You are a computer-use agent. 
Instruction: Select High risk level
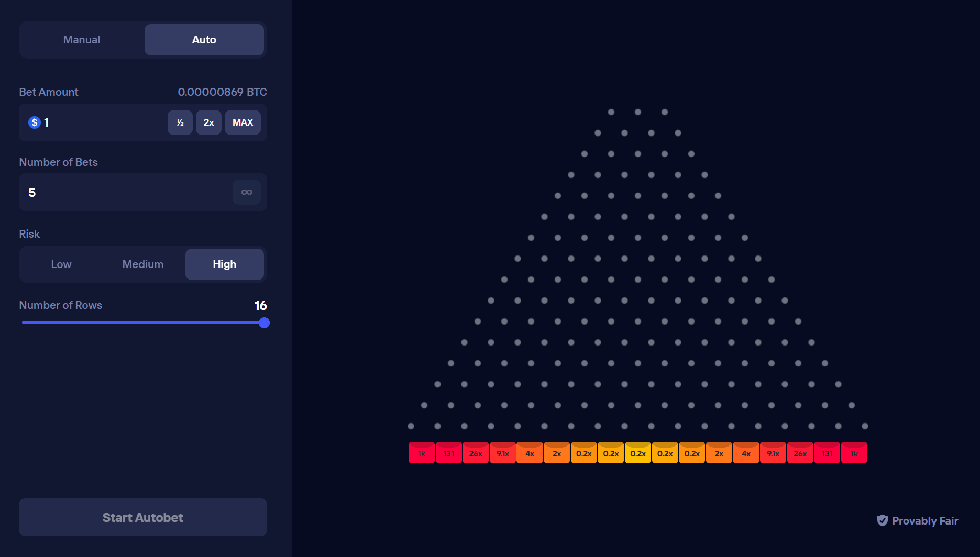tap(225, 264)
